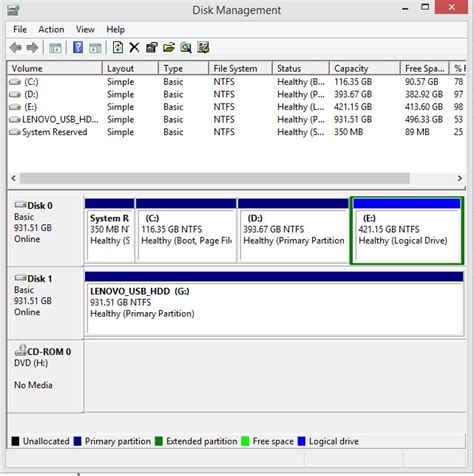
Task: Open the View menu
Action: (x=85, y=30)
